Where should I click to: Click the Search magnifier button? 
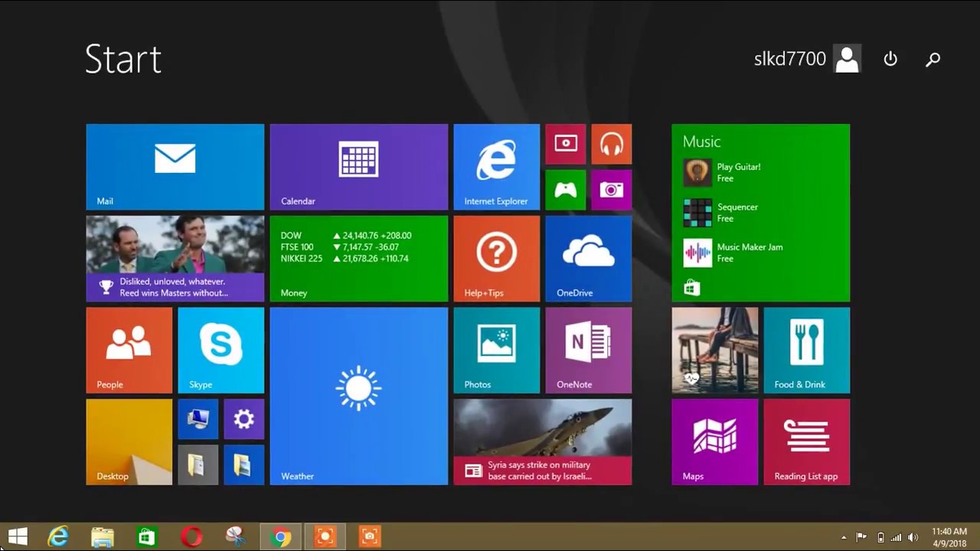[x=933, y=59]
